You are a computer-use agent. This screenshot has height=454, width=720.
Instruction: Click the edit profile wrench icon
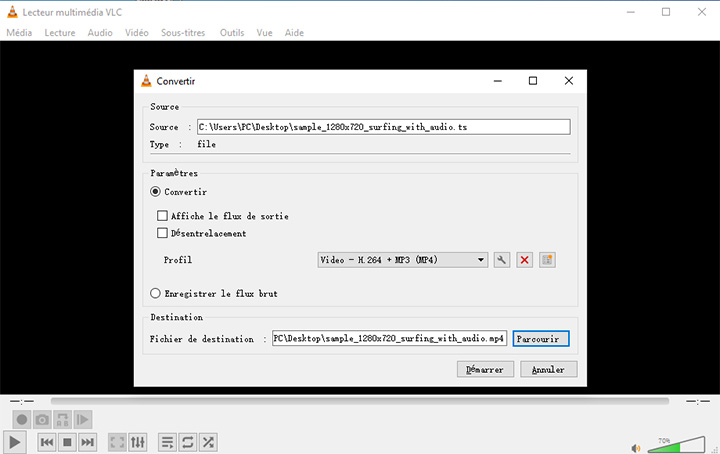point(501,260)
